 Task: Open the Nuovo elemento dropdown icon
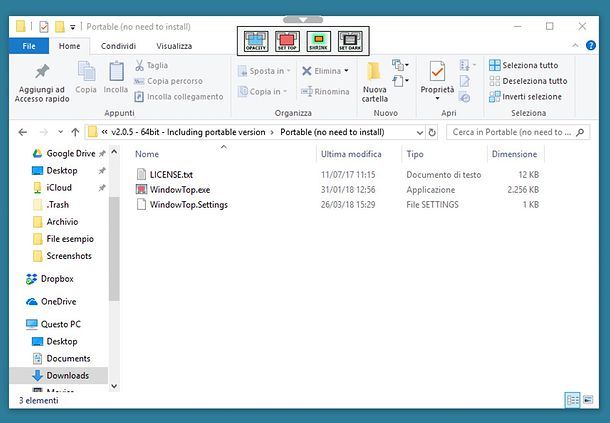pos(400,65)
